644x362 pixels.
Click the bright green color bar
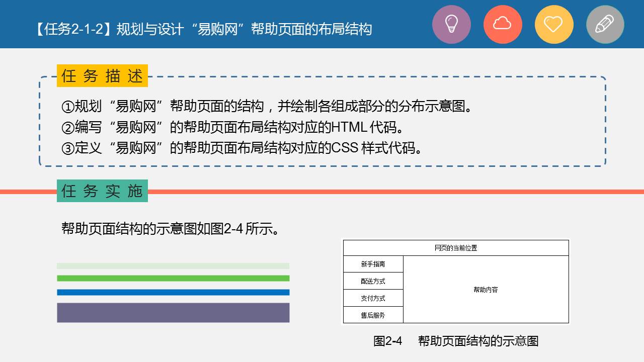pyautogui.click(x=173, y=279)
